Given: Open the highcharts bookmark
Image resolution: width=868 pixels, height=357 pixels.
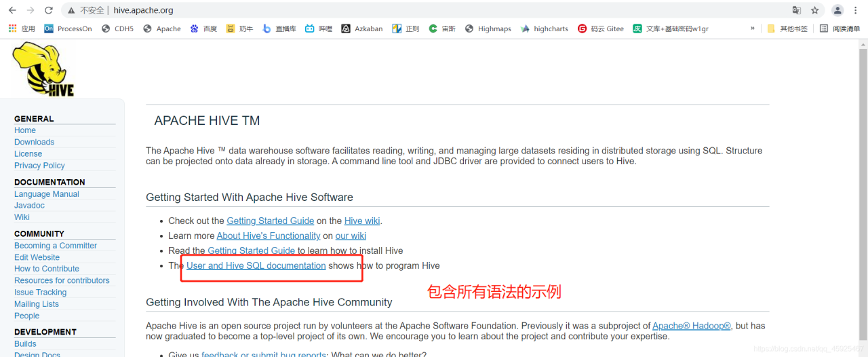Looking at the screenshot, I should (x=545, y=29).
